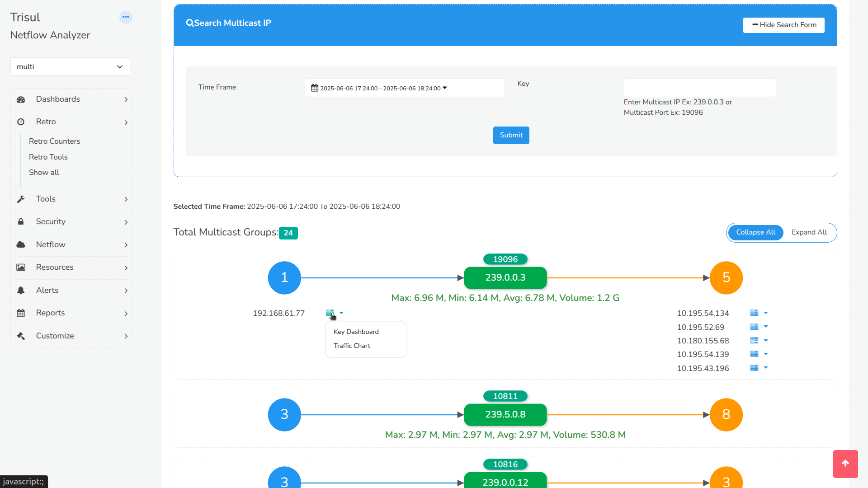The width and height of the screenshot is (868, 488).
Task: Click the green server icon beside 192.168.61.77
Action: 330,313
